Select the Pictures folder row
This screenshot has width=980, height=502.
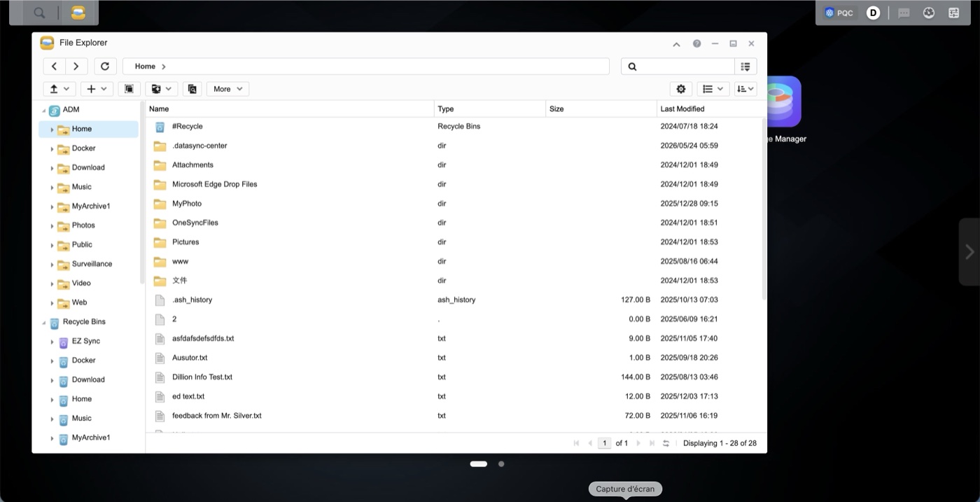(454, 242)
